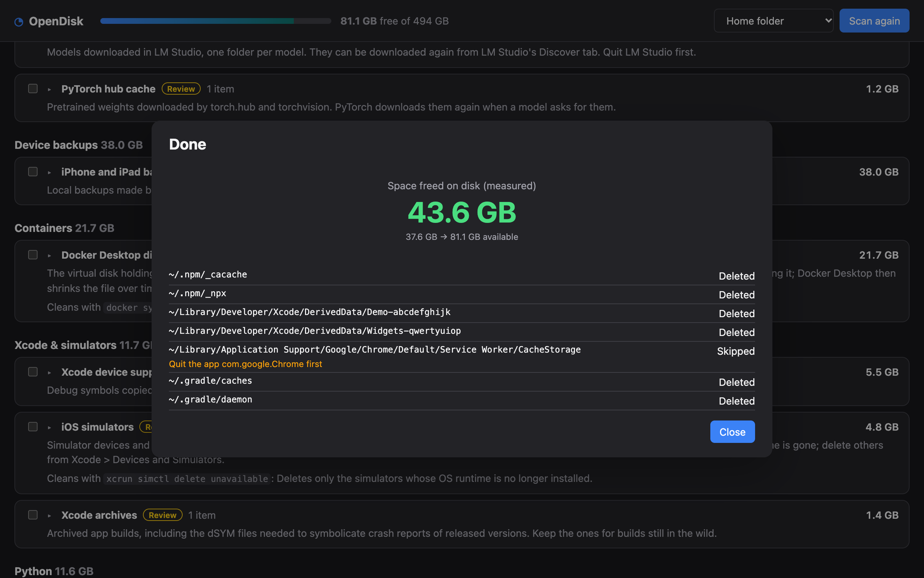924x578 pixels.
Task: Click the Device backups 38.0 GB heading
Action: tap(79, 145)
